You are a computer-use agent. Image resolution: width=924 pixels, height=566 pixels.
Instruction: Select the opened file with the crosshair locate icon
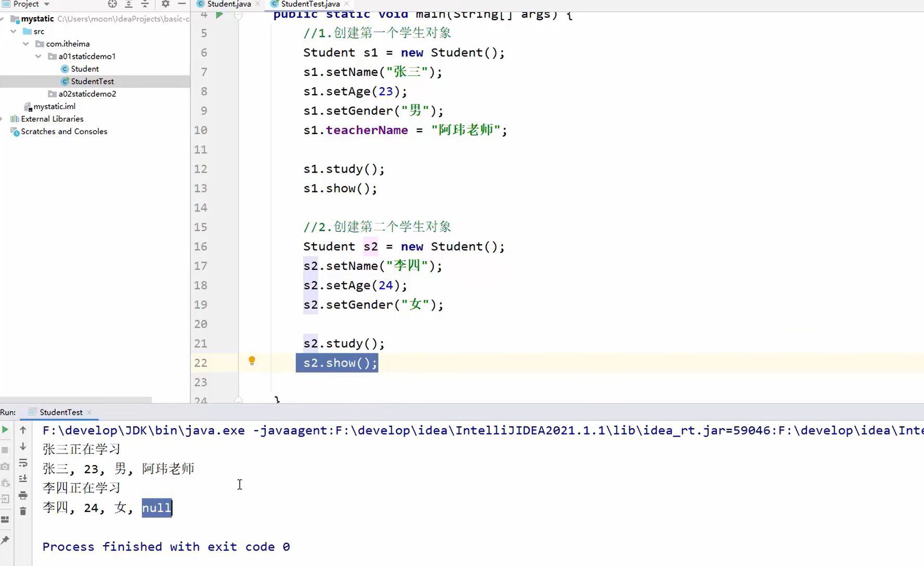click(112, 4)
